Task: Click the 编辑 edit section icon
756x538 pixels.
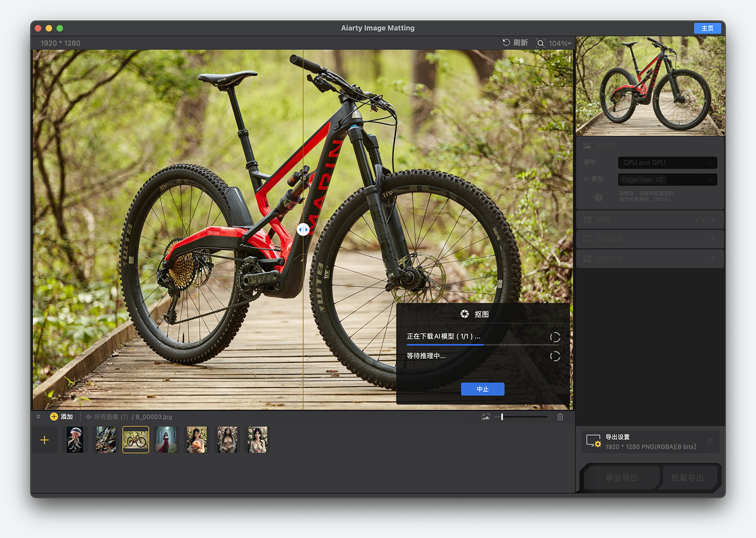Action: click(x=588, y=219)
